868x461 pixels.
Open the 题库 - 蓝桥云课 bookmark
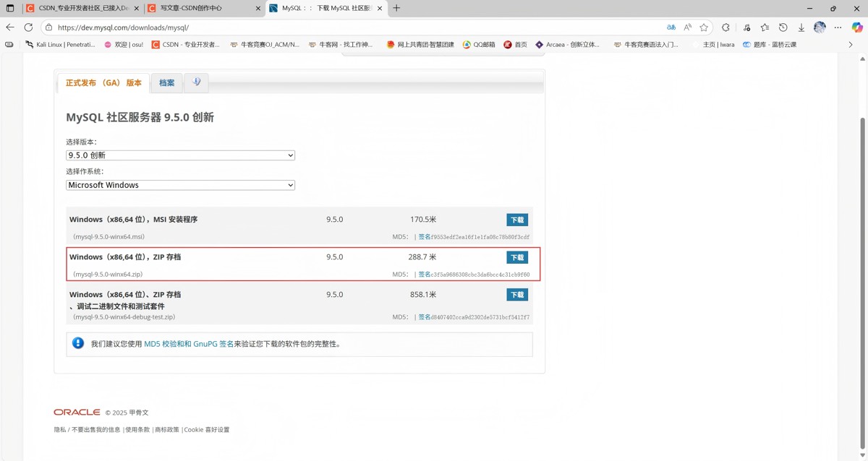pyautogui.click(x=770, y=45)
